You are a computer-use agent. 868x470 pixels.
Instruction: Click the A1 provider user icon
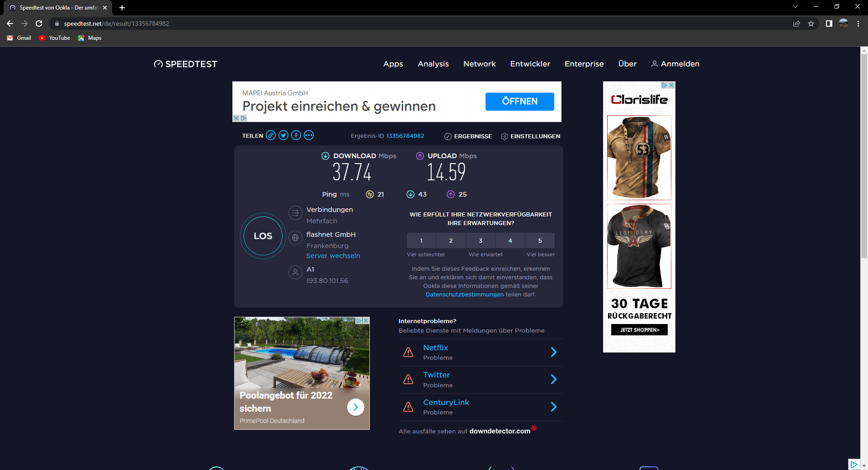pyautogui.click(x=295, y=273)
